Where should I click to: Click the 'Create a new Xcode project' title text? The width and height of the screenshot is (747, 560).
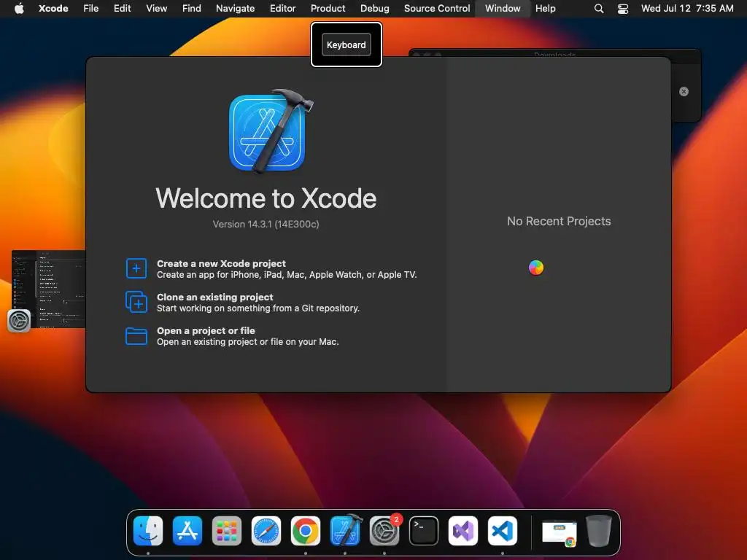[x=221, y=263]
